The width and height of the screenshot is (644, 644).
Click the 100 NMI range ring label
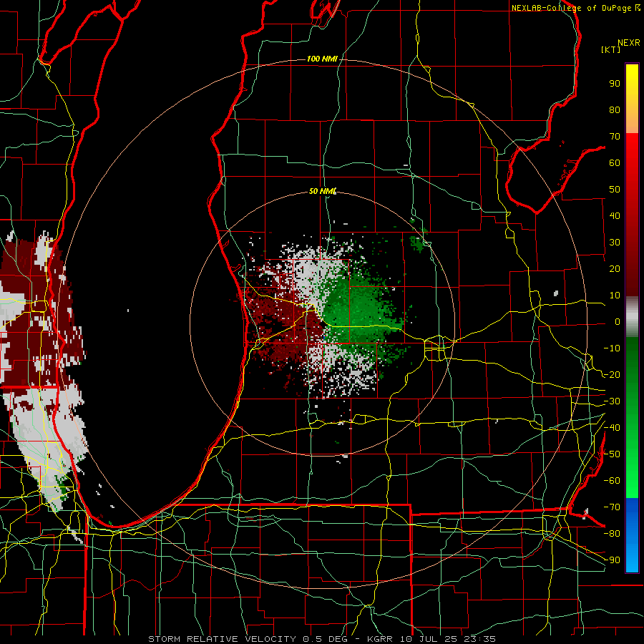click(322, 59)
